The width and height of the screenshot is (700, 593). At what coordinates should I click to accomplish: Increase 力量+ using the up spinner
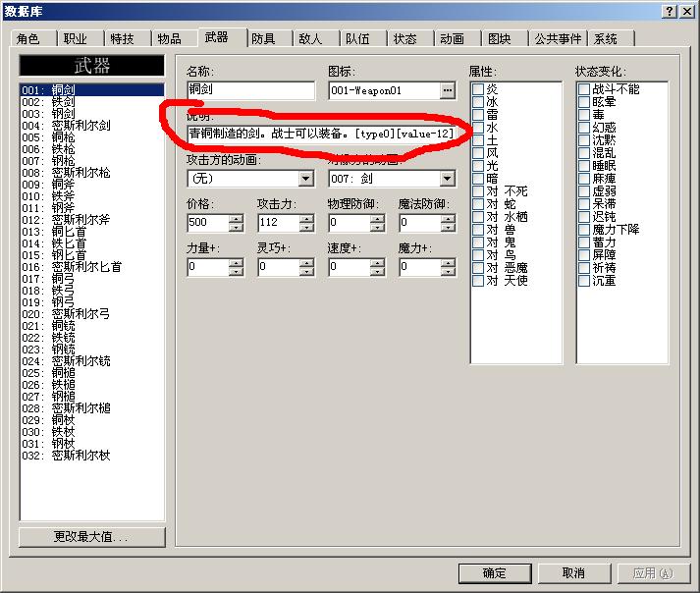[x=236, y=262]
